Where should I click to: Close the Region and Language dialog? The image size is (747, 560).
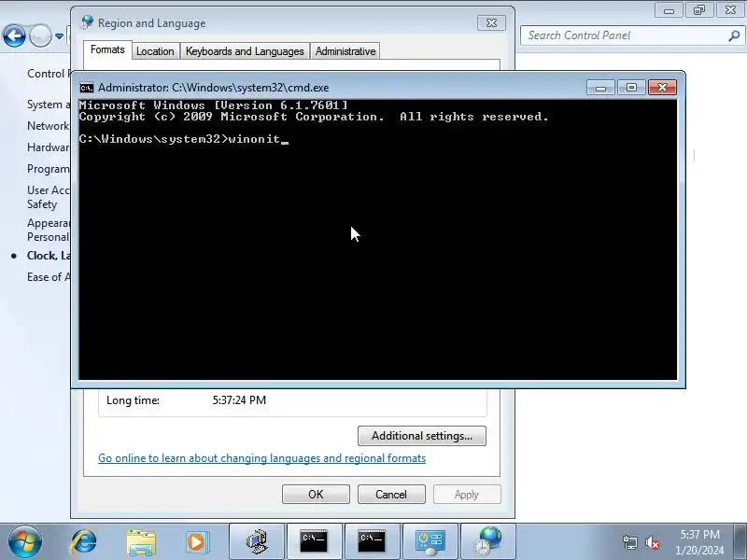[491, 22]
